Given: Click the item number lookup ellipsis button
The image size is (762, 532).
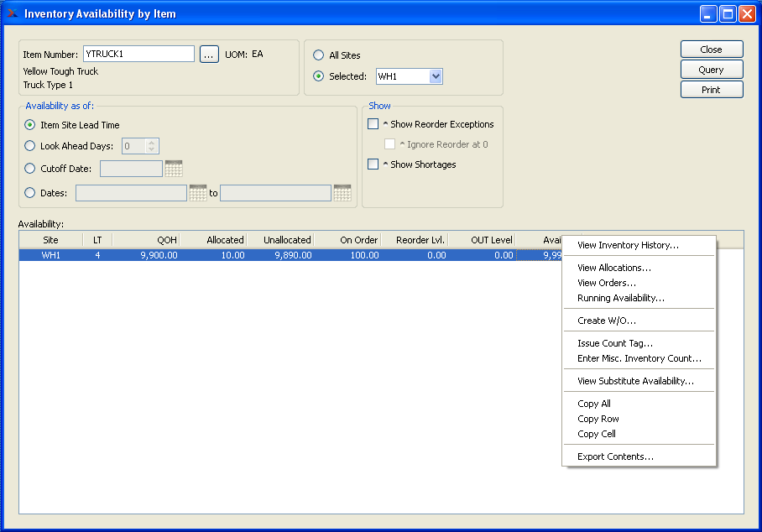Looking at the screenshot, I should 209,55.
